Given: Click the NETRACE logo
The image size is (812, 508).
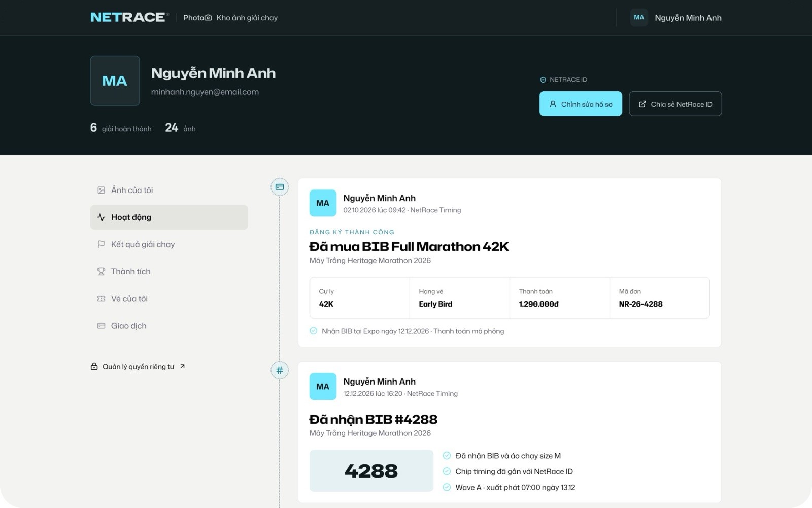Looking at the screenshot, I should (x=129, y=17).
